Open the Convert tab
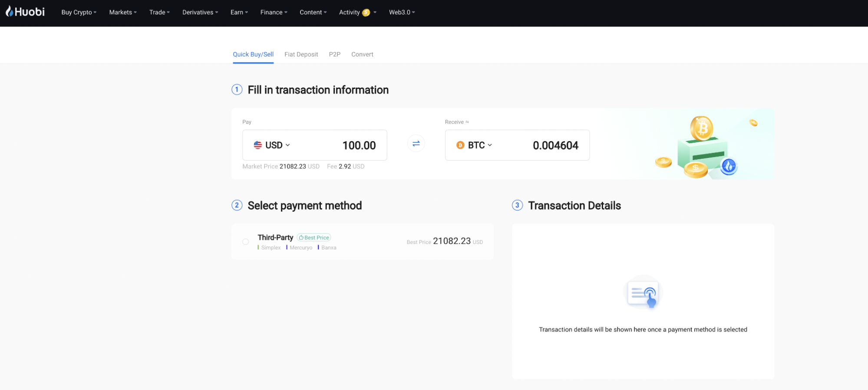 coord(362,55)
